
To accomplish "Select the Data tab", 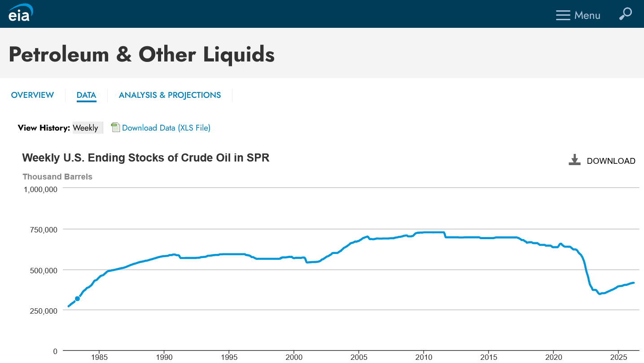I will coord(86,95).
